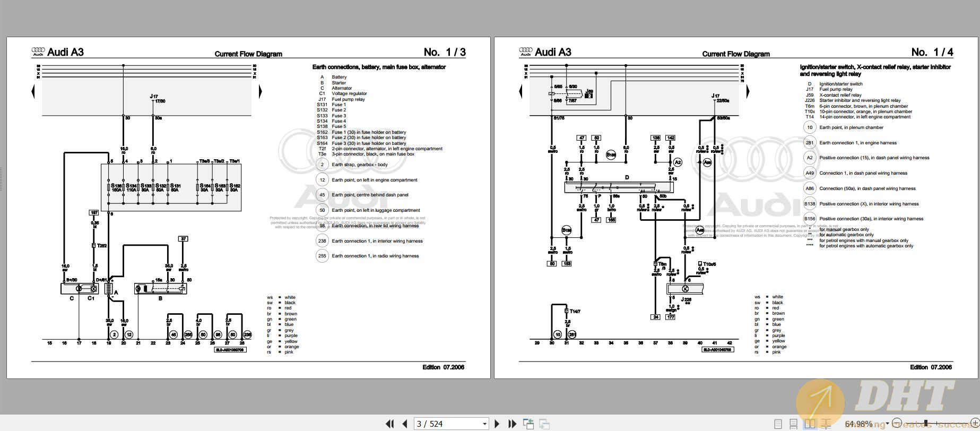Viewport: 980px width, 431px height.
Task: Click 'X-contact relief relay' legend entry
Action: pyautogui.click(x=840, y=95)
